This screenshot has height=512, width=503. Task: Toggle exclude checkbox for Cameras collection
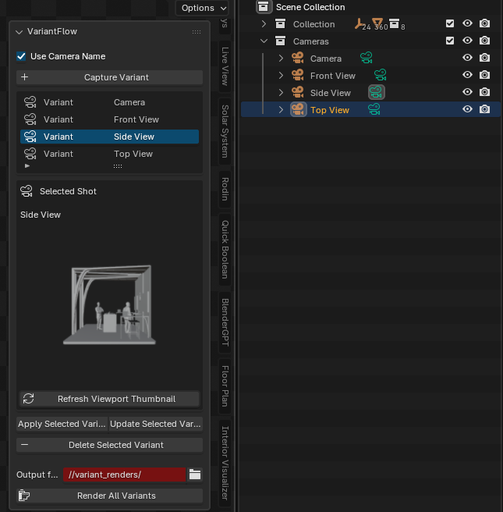(x=450, y=41)
